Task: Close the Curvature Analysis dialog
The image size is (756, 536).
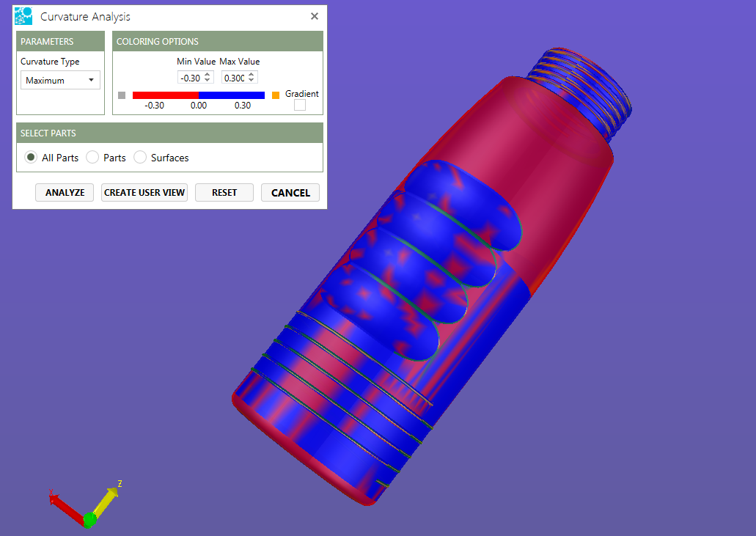Action: click(x=315, y=16)
